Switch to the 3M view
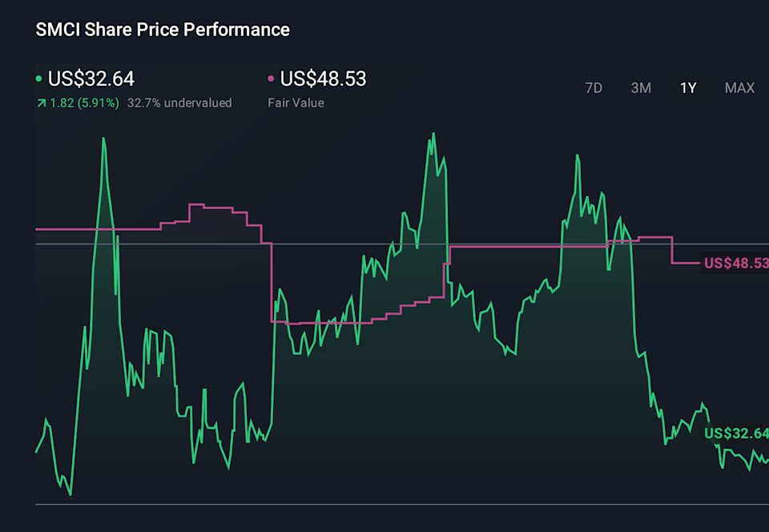The image size is (769, 532). coord(641,88)
